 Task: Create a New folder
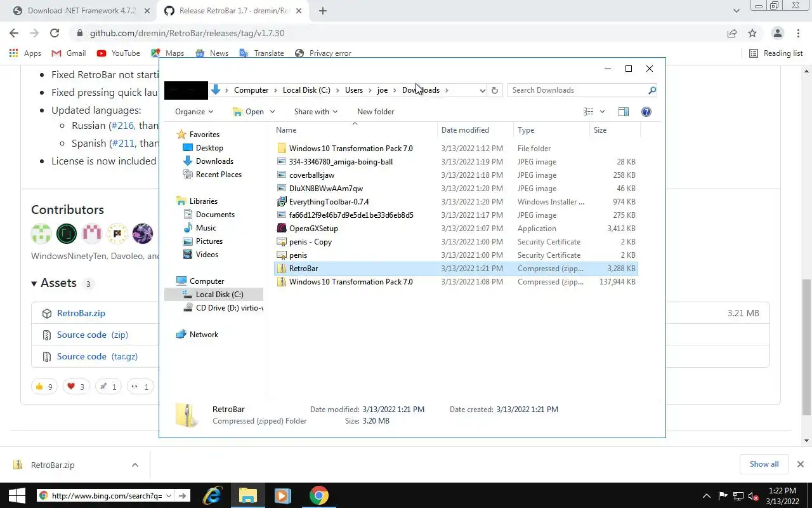[x=376, y=112]
